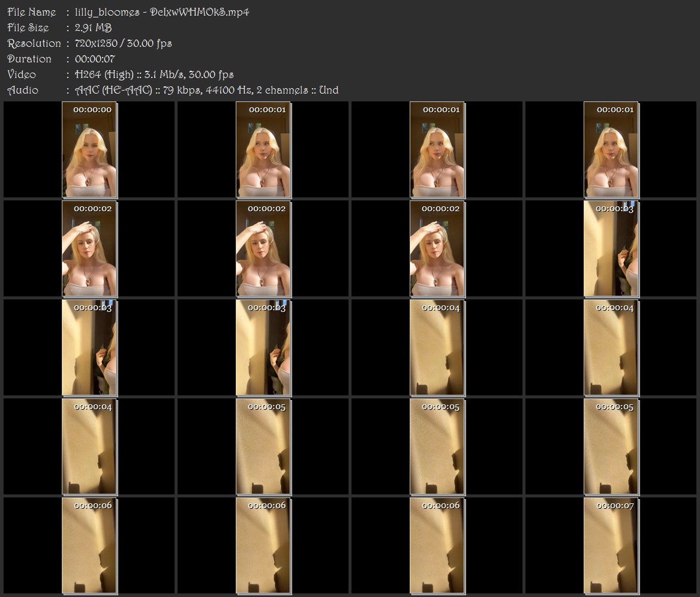Image resolution: width=700 pixels, height=597 pixels.
Task: Click the "H264 (High)" video codec line
Action: pyautogui.click(x=155, y=74)
